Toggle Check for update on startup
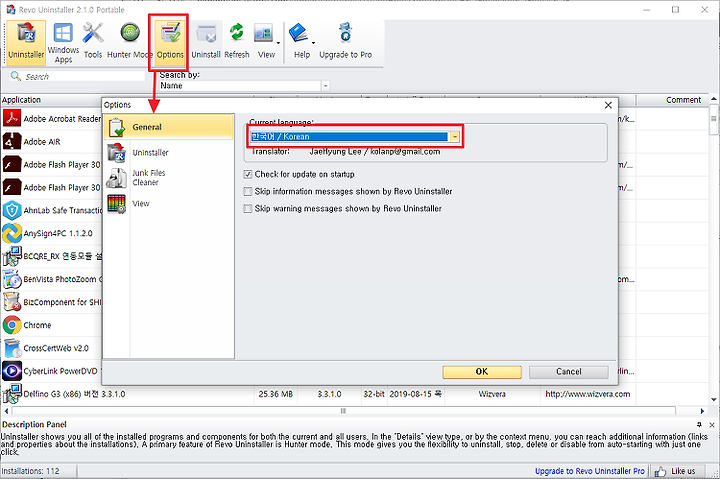The width and height of the screenshot is (720, 479). 248,175
